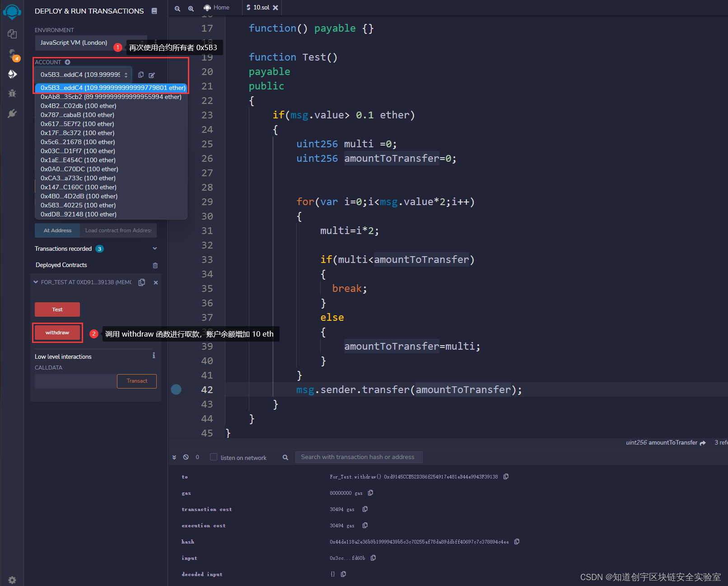
Task: Sign a message with the edit icon
Action: (x=152, y=75)
